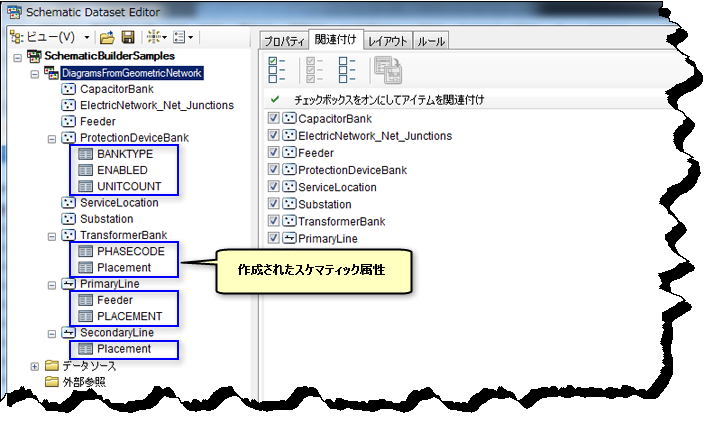The image size is (720, 438).
Task: Click the save floppy disk icon
Action: 128,37
